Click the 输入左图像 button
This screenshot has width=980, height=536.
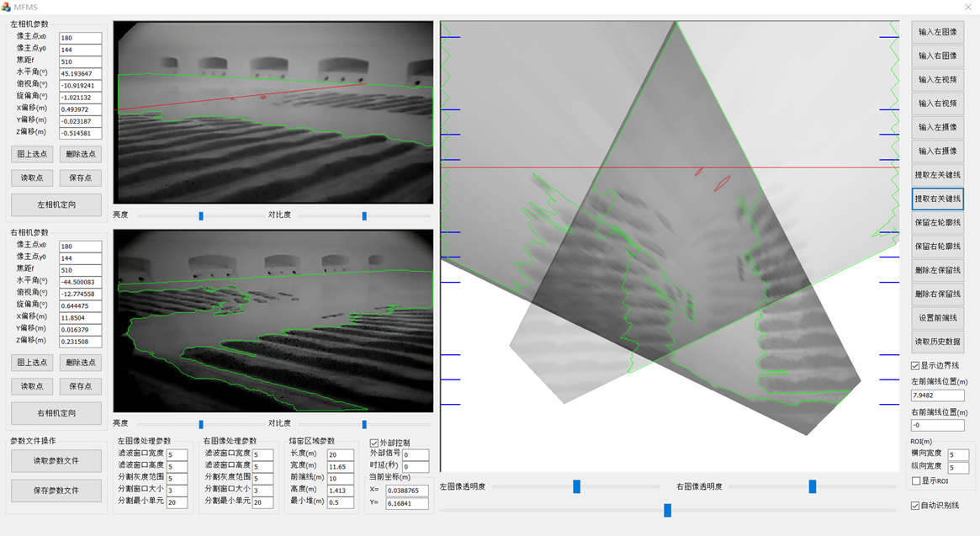(937, 32)
